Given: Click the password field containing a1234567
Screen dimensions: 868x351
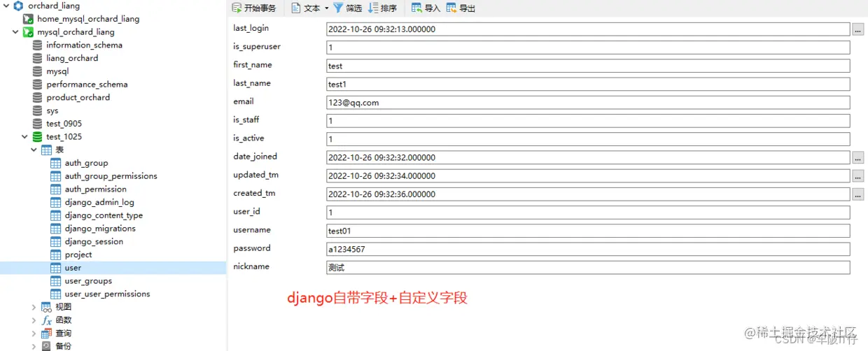Looking at the screenshot, I should pos(588,249).
